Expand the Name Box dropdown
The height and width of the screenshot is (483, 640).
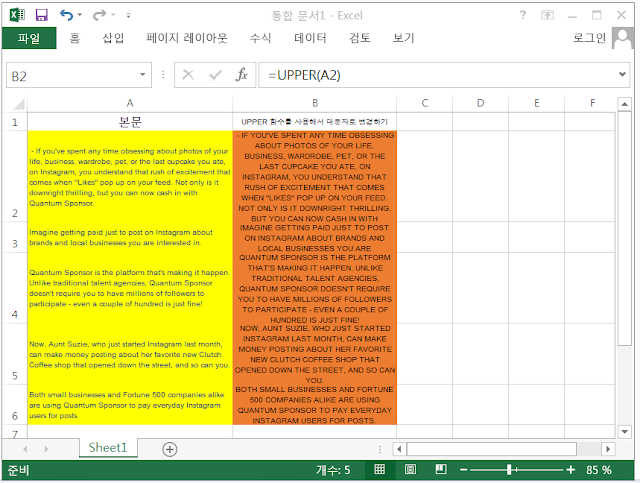pyautogui.click(x=142, y=75)
